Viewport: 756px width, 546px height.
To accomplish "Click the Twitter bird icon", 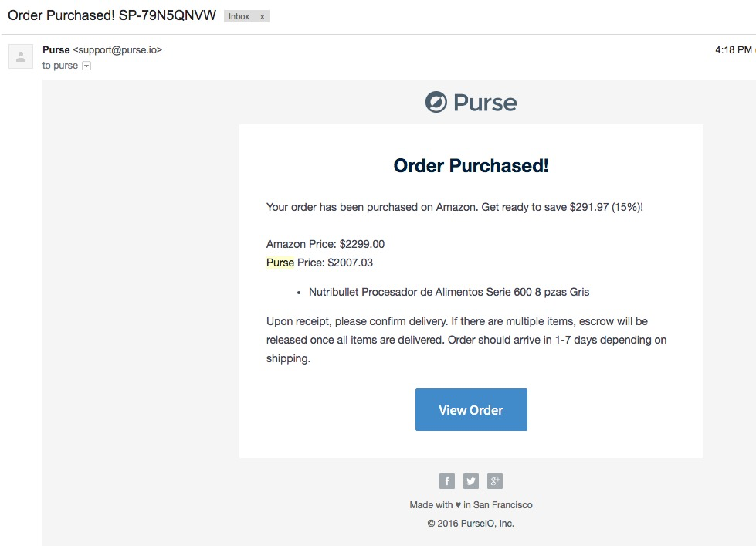I will 471,481.
